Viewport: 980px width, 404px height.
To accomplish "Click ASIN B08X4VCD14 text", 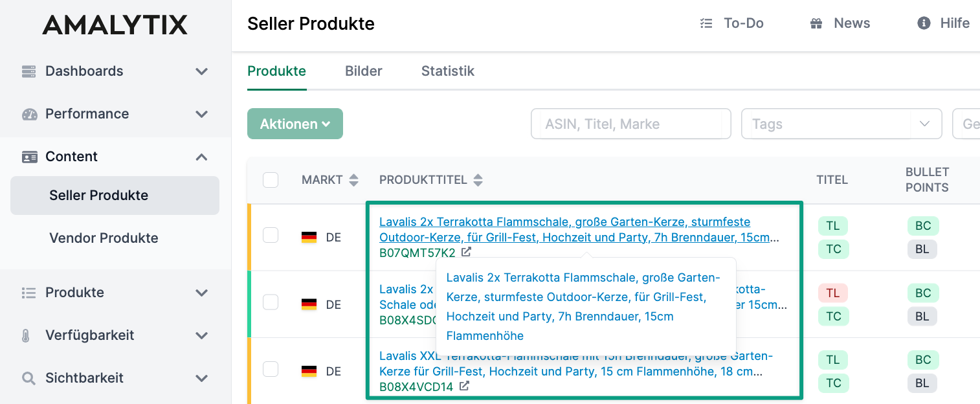I will [416, 387].
